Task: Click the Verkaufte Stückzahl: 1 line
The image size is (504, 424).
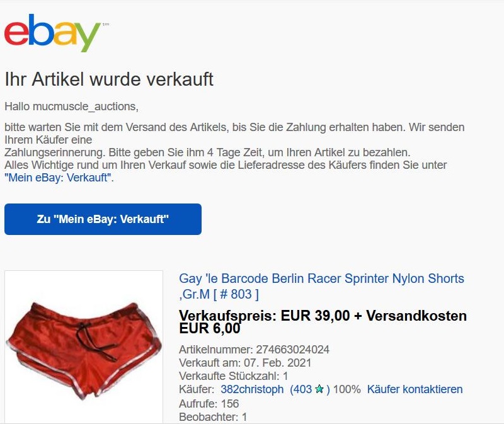Action: click(x=234, y=376)
